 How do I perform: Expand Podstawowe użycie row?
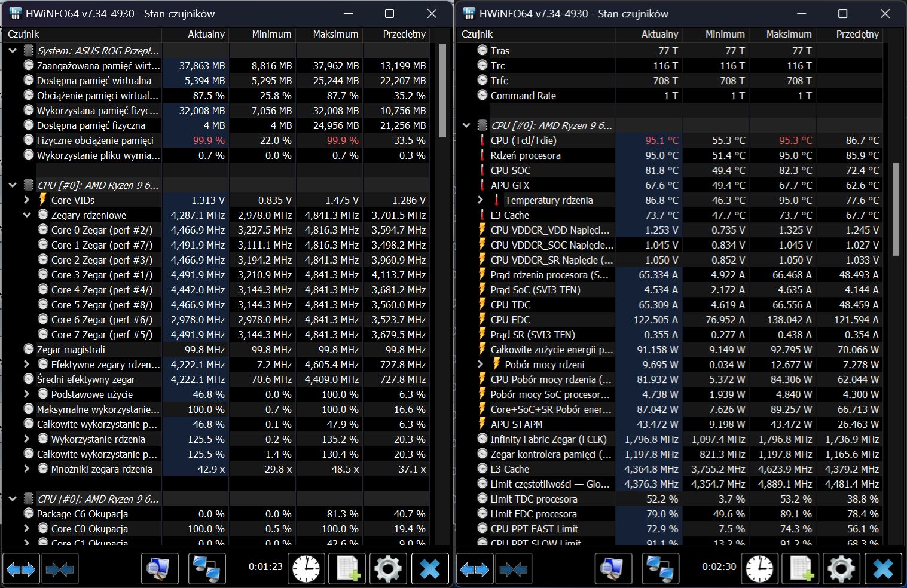[27, 394]
